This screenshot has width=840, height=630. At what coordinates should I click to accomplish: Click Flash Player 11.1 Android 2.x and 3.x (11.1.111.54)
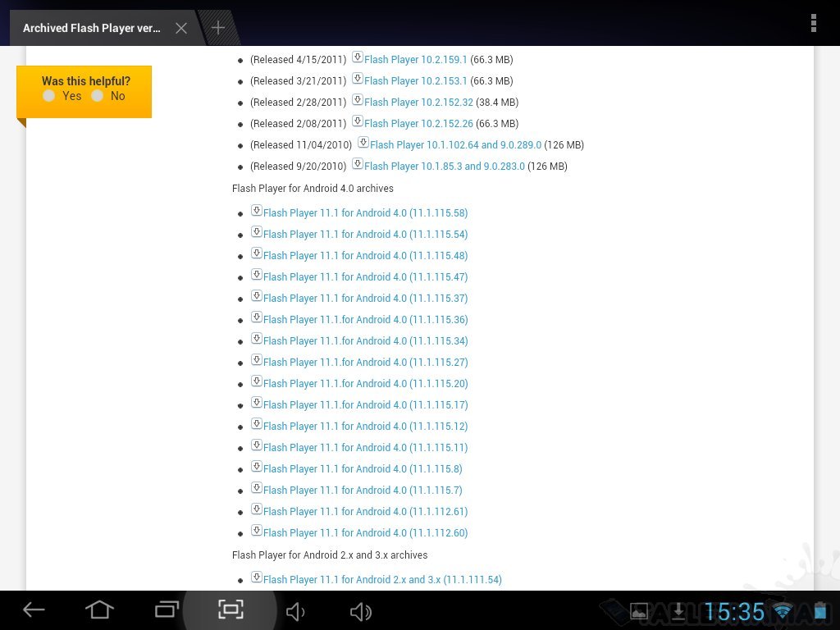click(381, 580)
